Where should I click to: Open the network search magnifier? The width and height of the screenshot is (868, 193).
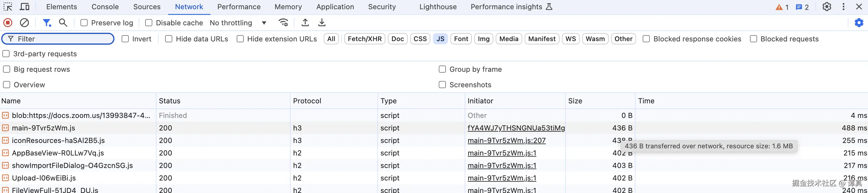(63, 23)
